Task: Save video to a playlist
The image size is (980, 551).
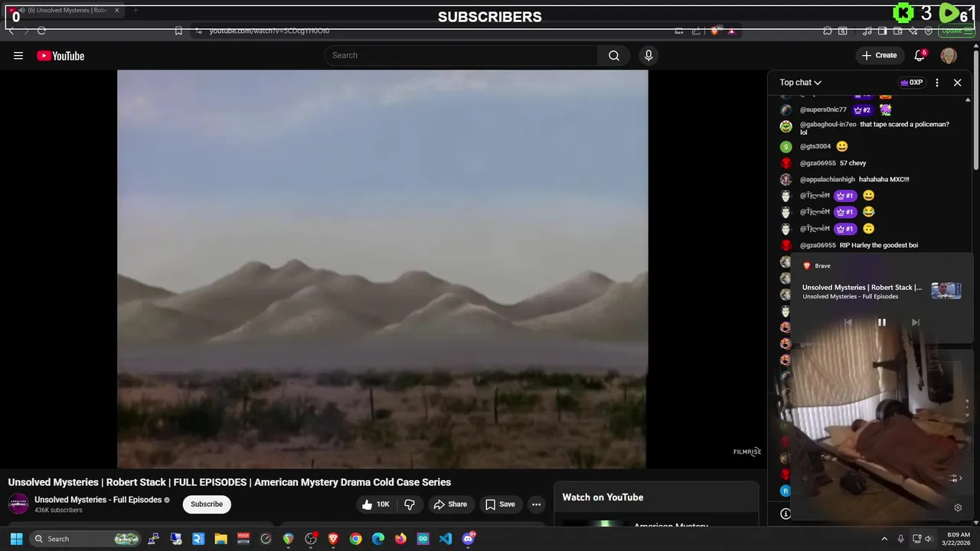Action: 500,504
